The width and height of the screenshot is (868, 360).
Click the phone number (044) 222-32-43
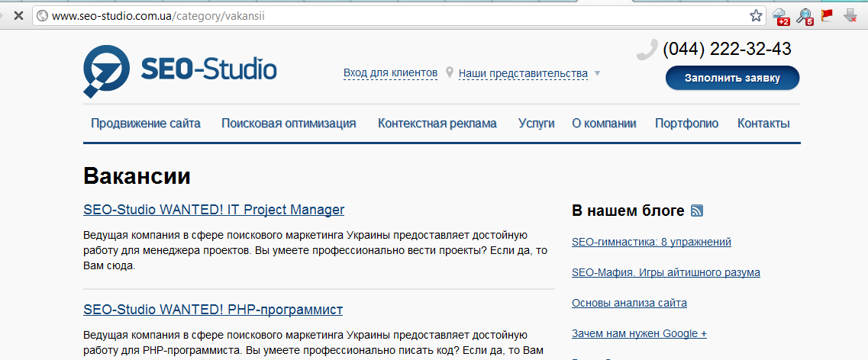(727, 50)
